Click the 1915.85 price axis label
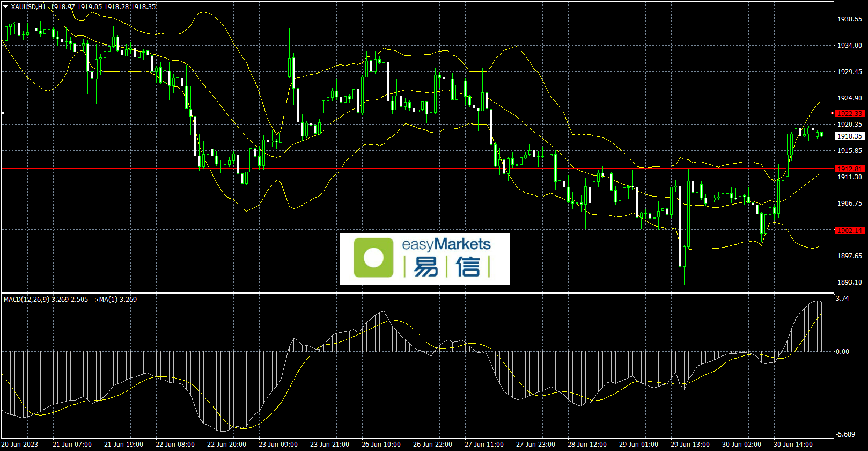Screen dimensions: 868x451 click(x=850, y=151)
